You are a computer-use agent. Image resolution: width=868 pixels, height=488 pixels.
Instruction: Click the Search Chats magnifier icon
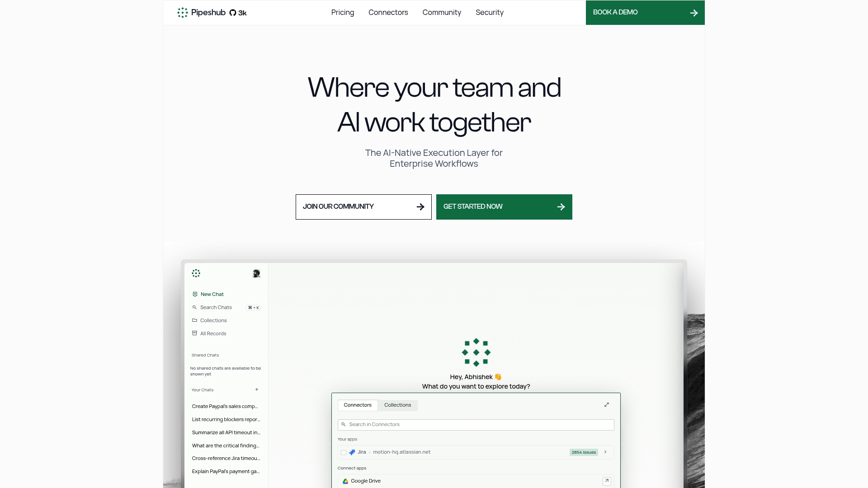click(x=194, y=307)
